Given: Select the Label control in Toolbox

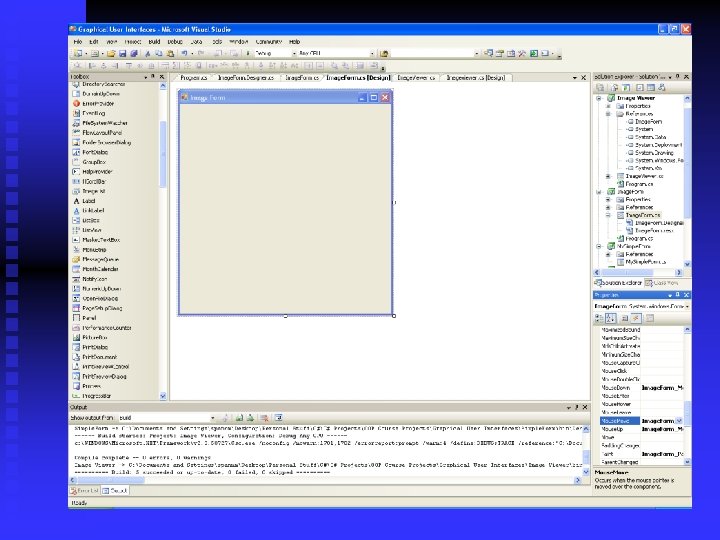Looking at the screenshot, I should pyautogui.click(x=88, y=200).
